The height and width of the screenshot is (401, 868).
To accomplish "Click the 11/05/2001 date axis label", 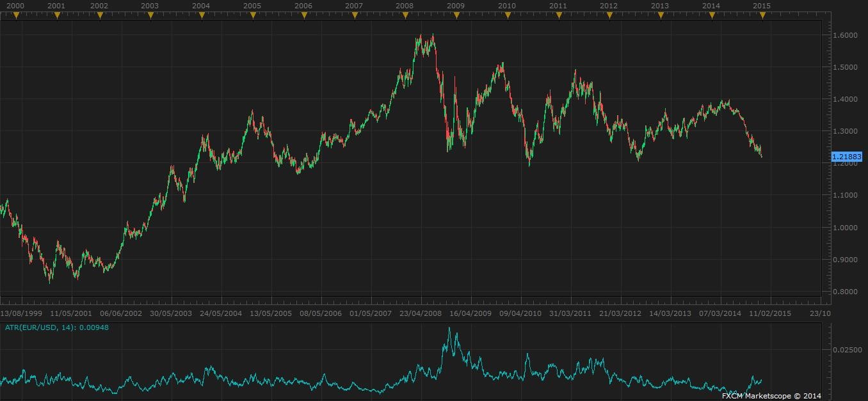I will pos(72,313).
